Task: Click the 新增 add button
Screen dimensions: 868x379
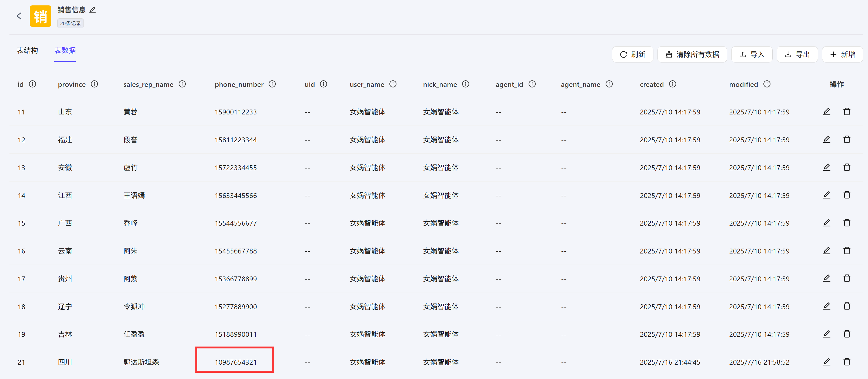Action: click(842, 54)
